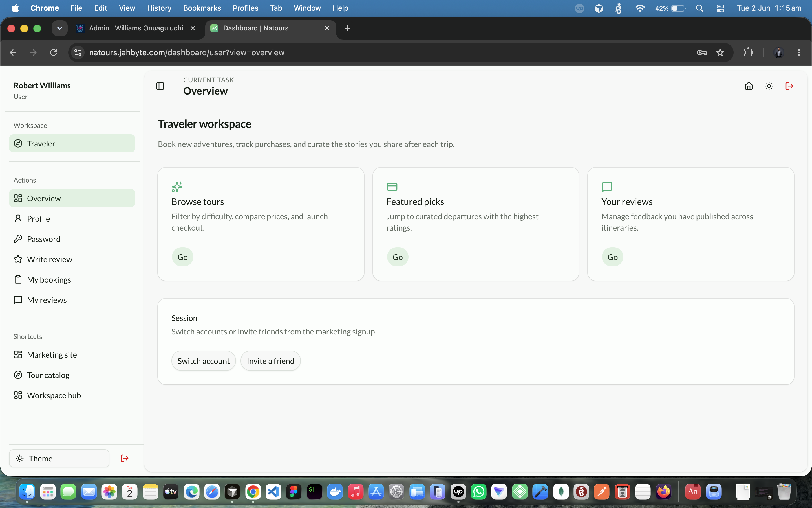
Task: Click the Your reviews chat icon
Action: point(607,187)
